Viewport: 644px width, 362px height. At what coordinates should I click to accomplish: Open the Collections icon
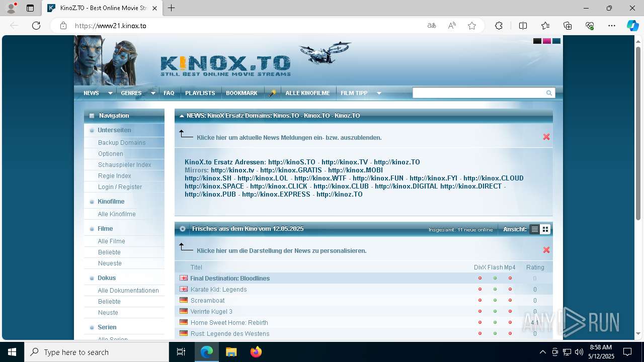[x=568, y=26]
